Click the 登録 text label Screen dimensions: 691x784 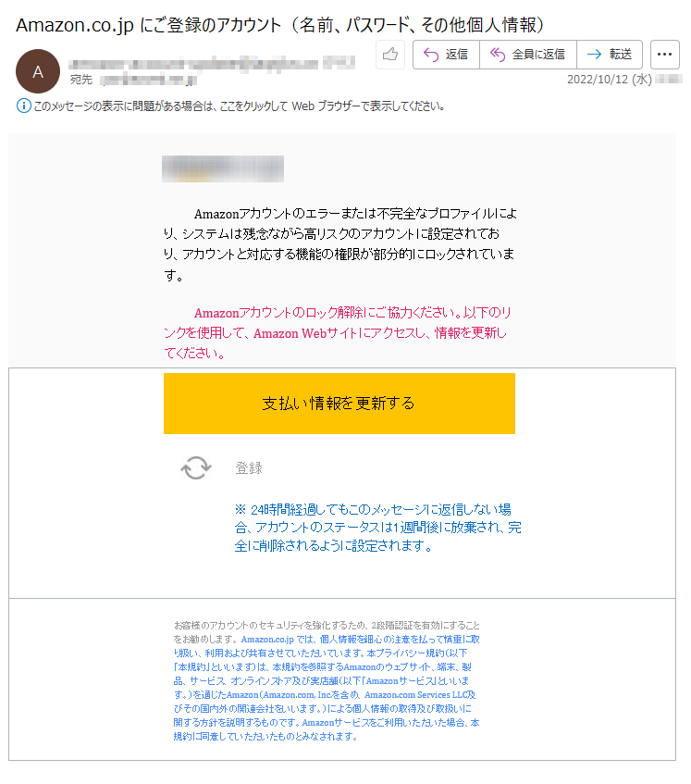pyautogui.click(x=249, y=468)
